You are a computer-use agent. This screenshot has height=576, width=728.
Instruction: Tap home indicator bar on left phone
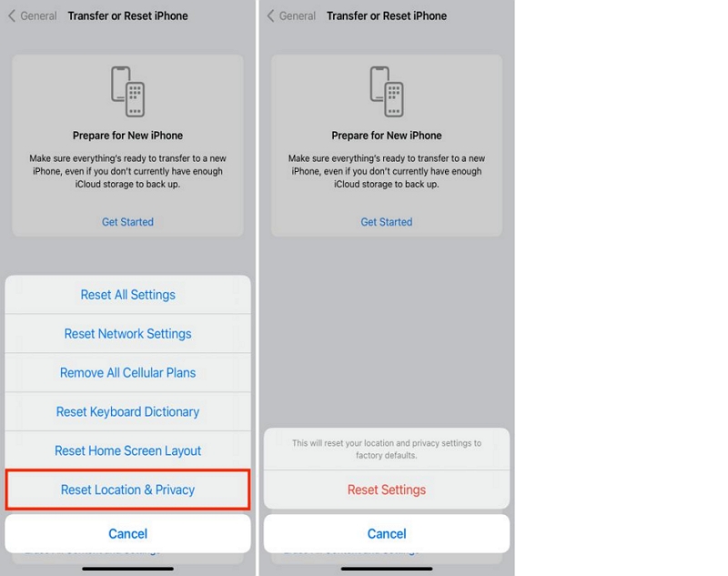127,569
